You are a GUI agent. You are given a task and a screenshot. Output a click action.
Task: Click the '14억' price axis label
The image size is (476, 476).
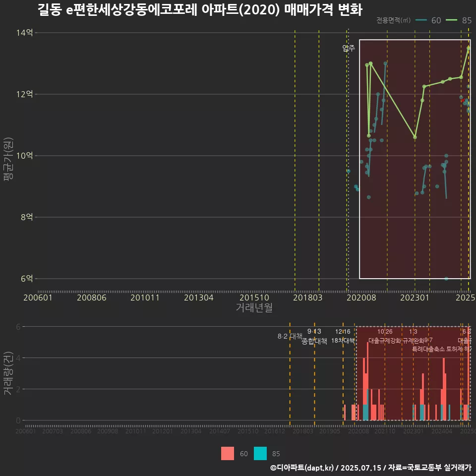pyautogui.click(x=24, y=33)
